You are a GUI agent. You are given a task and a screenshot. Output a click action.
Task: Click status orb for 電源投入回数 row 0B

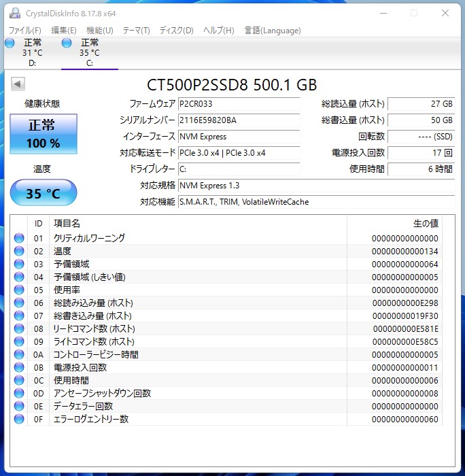pos(19,367)
